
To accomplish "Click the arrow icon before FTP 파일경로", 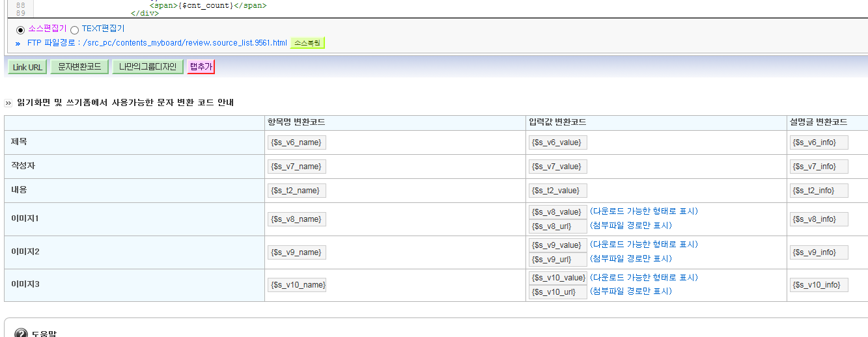I will [x=18, y=44].
